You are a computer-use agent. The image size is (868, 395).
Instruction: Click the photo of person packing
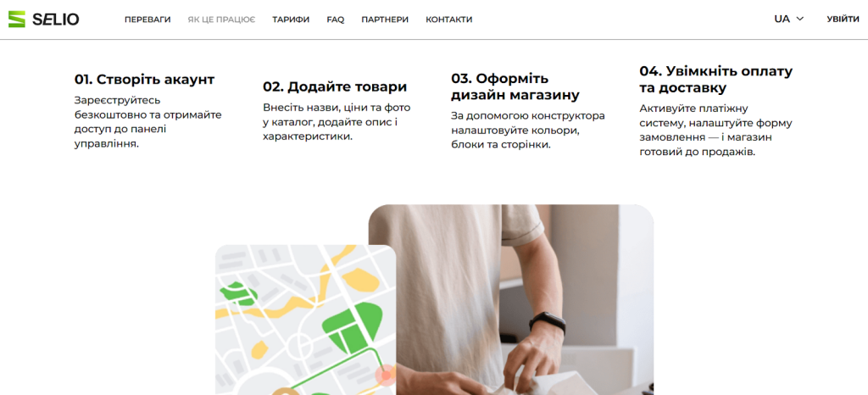click(x=511, y=300)
